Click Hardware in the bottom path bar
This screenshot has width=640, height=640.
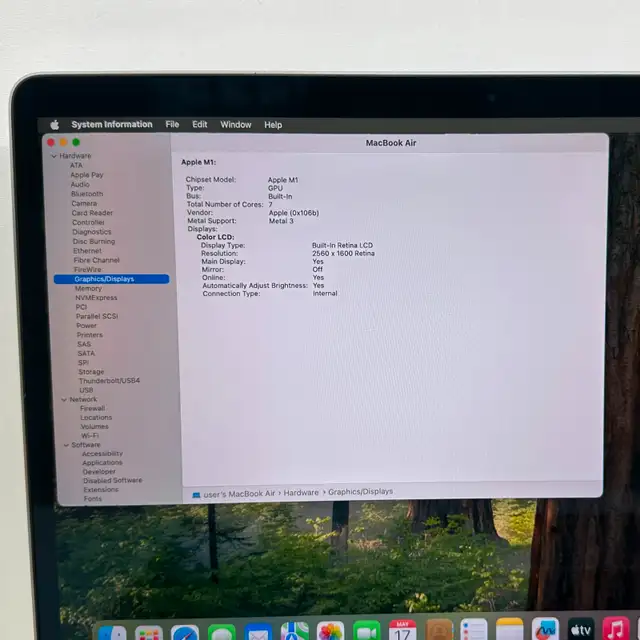301,493
